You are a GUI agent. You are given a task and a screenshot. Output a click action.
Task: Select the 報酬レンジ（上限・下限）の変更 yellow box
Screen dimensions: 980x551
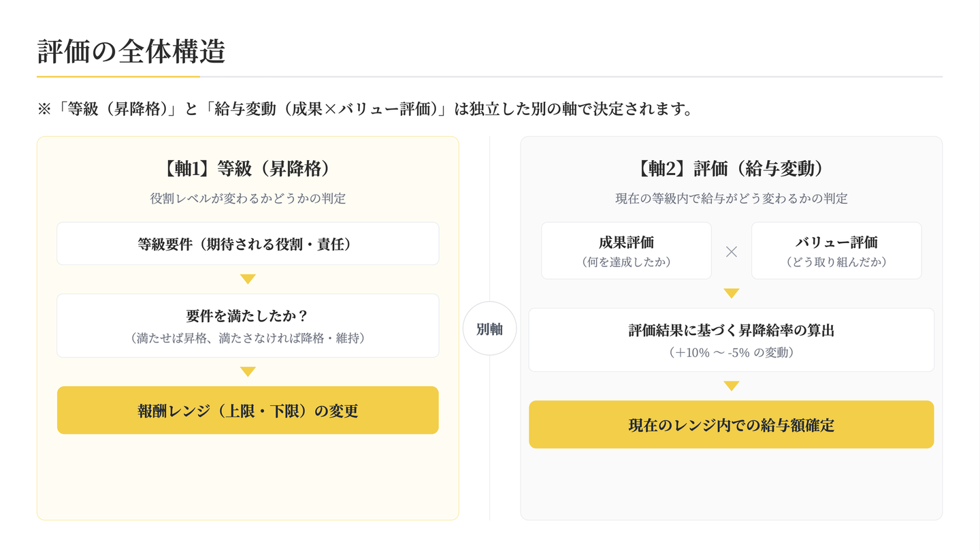248,410
